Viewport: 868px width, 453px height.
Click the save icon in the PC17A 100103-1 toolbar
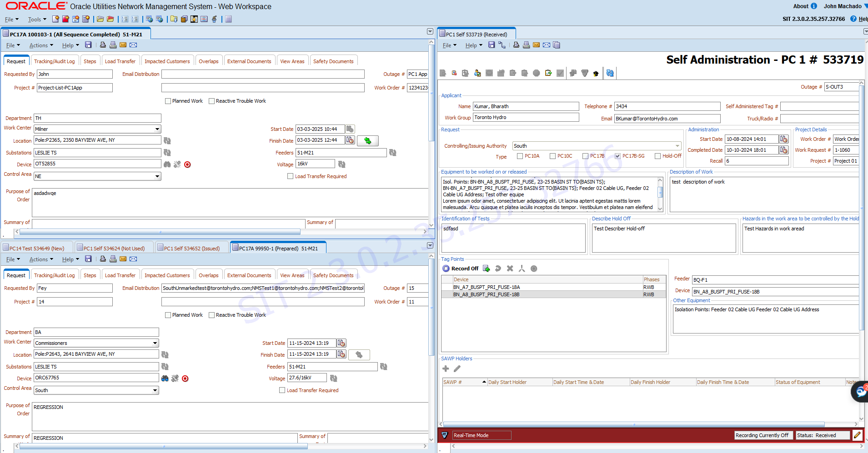pyautogui.click(x=88, y=45)
